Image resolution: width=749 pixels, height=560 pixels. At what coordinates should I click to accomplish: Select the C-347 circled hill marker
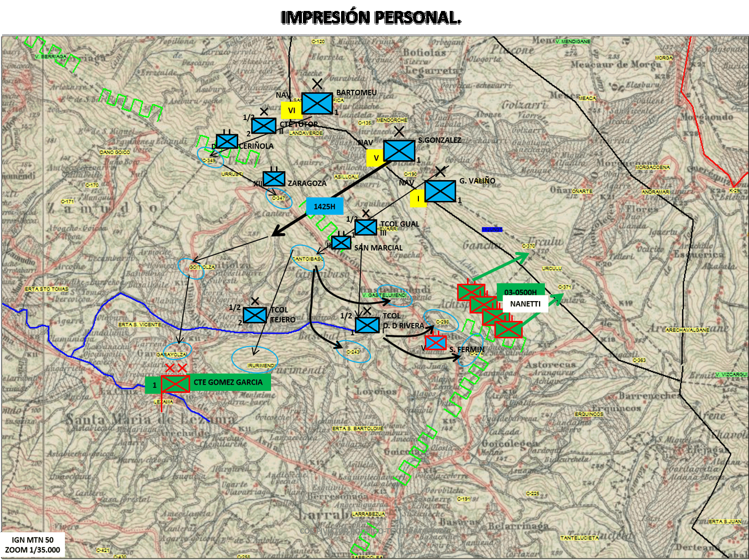click(279, 198)
